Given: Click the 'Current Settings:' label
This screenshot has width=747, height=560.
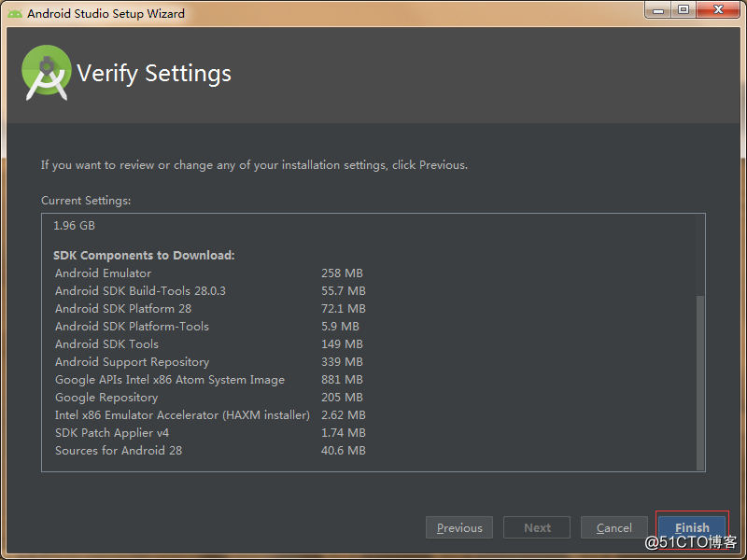Looking at the screenshot, I should [x=86, y=201].
